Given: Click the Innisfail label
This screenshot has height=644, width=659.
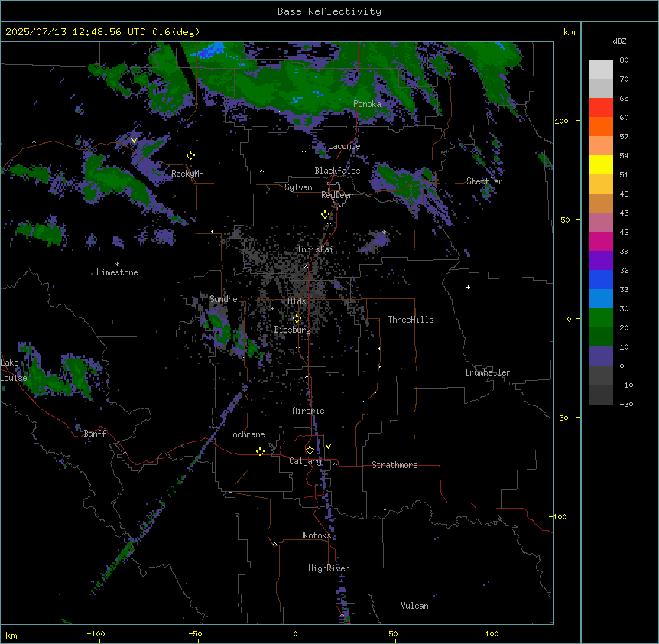Looking at the screenshot, I should coord(317,249).
